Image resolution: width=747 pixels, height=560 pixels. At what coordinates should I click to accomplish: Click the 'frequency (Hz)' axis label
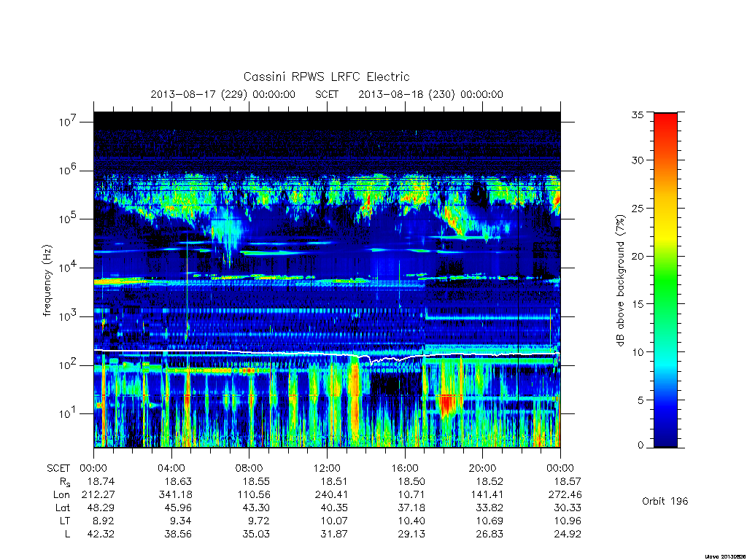pyautogui.click(x=47, y=281)
